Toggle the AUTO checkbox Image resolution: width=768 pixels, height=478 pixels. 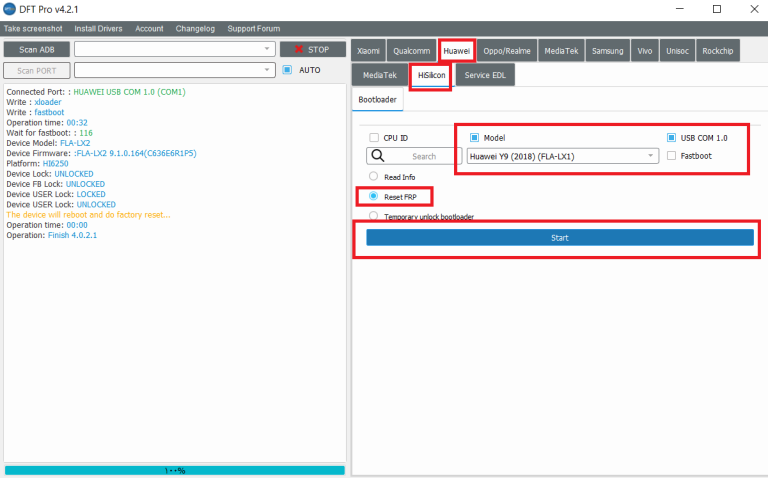pyautogui.click(x=288, y=70)
